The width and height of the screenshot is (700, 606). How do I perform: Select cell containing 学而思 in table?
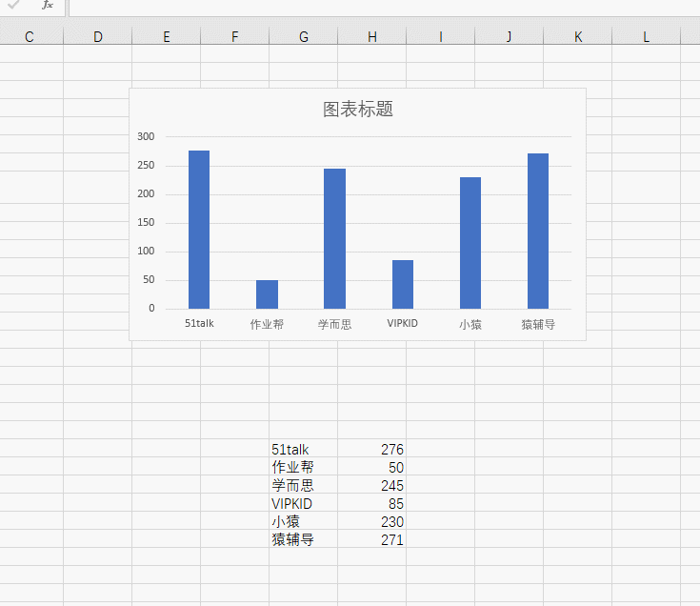(304, 485)
